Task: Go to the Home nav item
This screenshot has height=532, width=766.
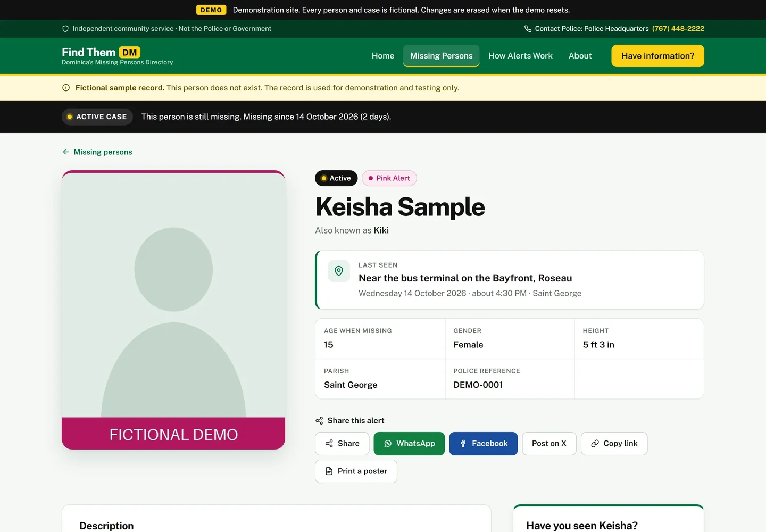Action: pos(383,56)
